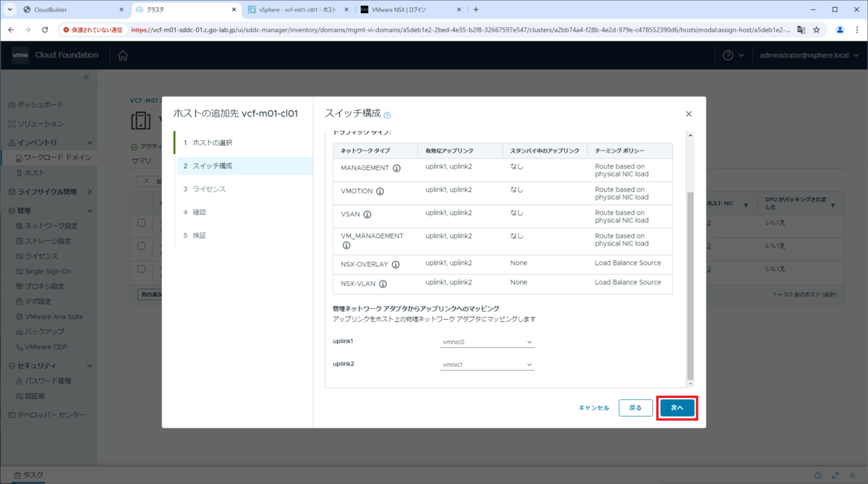868x484 pixels.
Task: Expand the tasks panel to full size
Action: click(x=835, y=475)
